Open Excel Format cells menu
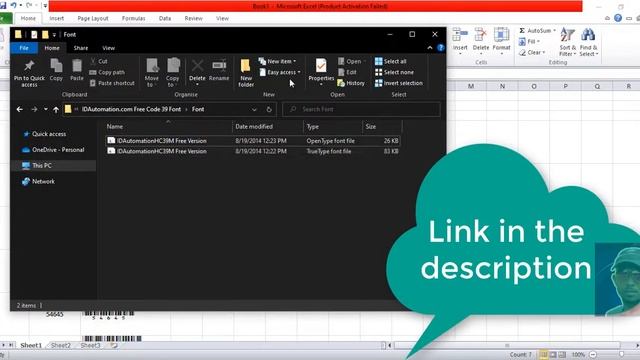 coord(502,40)
